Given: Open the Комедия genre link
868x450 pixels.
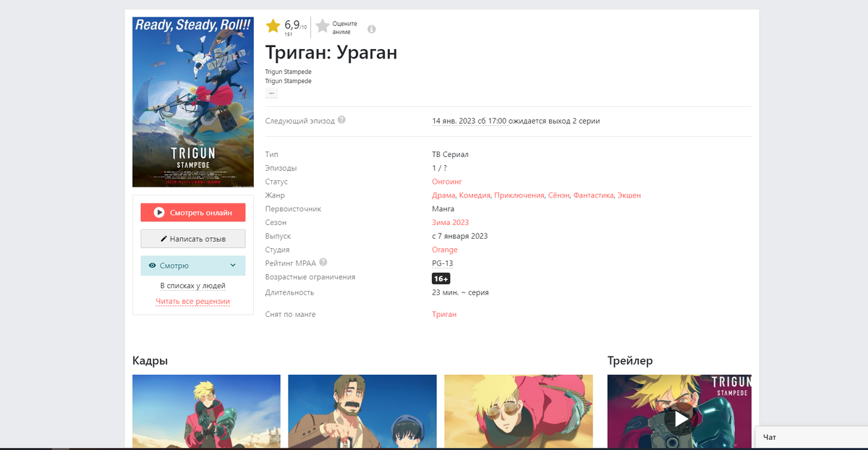Looking at the screenshot, I should [475, 195].
